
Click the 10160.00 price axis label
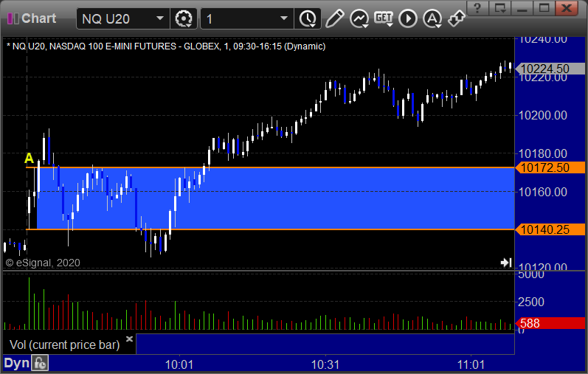542,192
